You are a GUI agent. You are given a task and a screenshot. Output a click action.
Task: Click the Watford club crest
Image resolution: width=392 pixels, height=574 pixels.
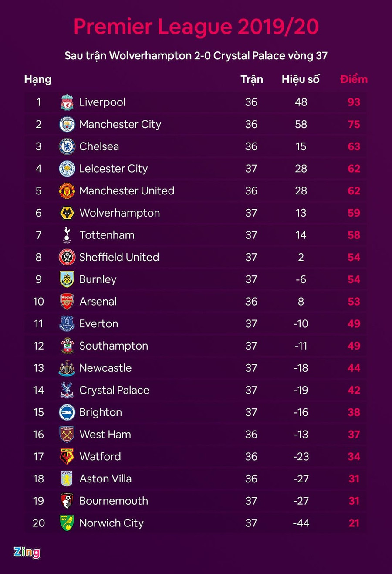pos(67,457)
